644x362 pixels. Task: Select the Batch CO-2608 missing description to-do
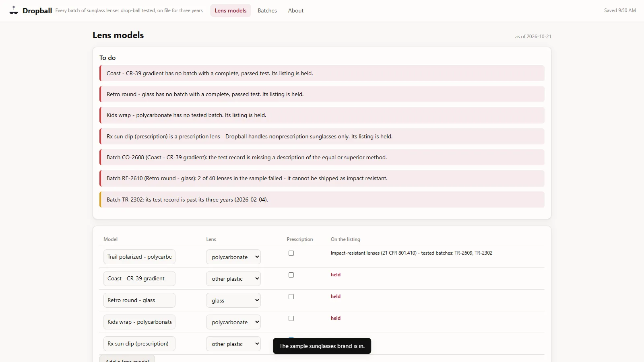pos(322,157)
